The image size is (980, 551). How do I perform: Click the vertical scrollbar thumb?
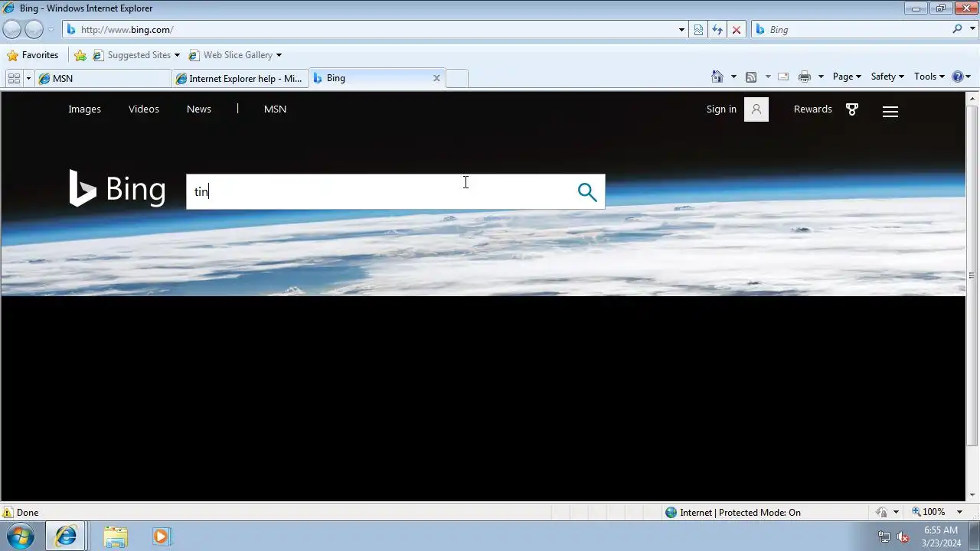[x=972, y=275]
